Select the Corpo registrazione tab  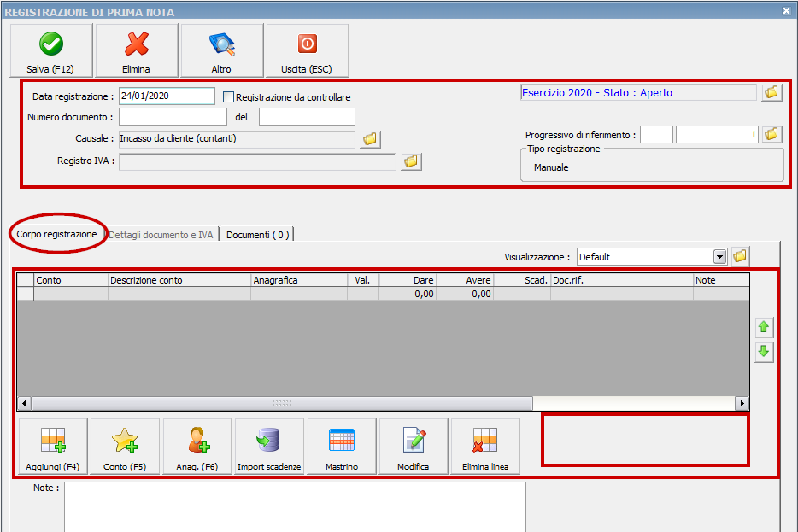56,234
